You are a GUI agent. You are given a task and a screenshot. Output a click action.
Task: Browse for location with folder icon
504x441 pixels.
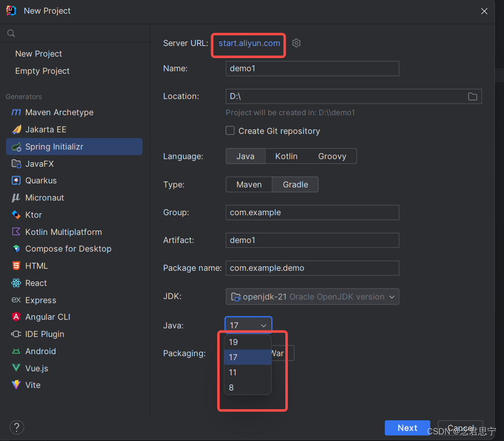click(473, 96)
